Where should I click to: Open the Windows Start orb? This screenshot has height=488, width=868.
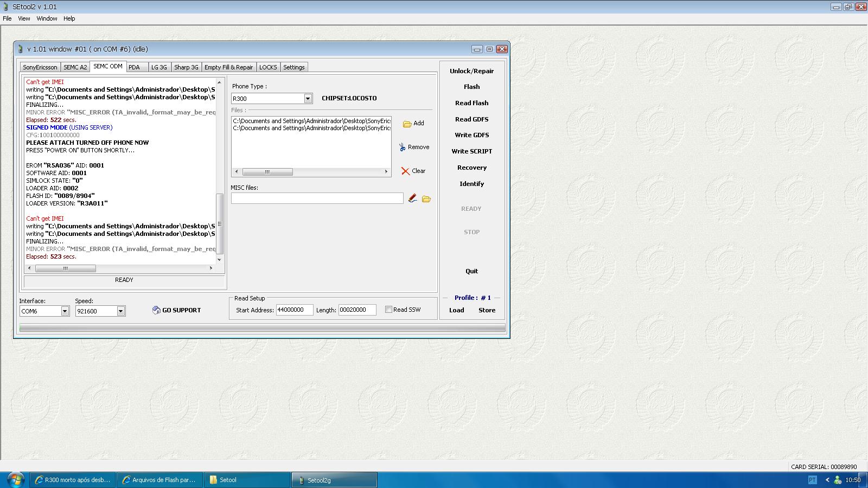click(15, 480)
